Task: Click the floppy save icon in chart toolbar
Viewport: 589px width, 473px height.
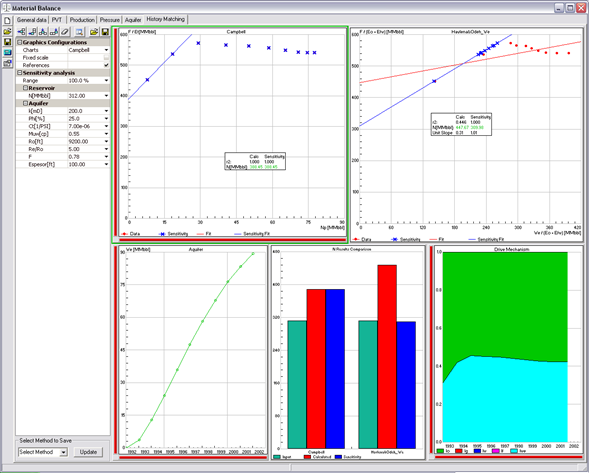Action: [x=105, y=32]
